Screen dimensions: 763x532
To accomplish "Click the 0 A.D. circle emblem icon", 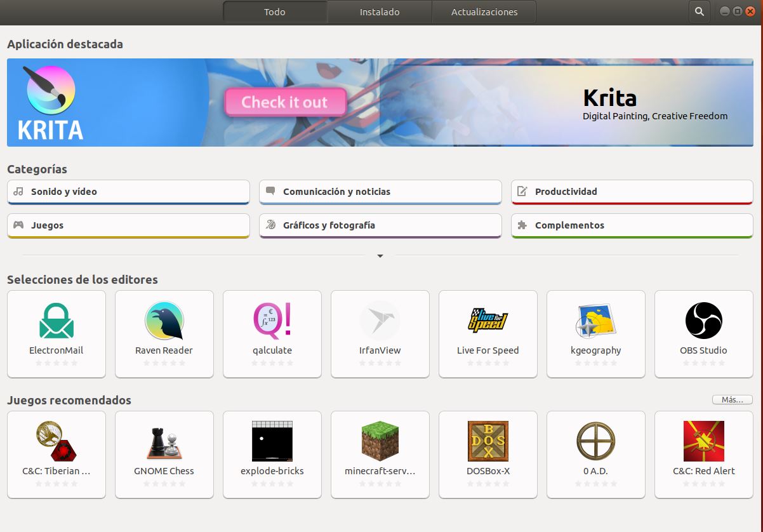I will 596,441.
